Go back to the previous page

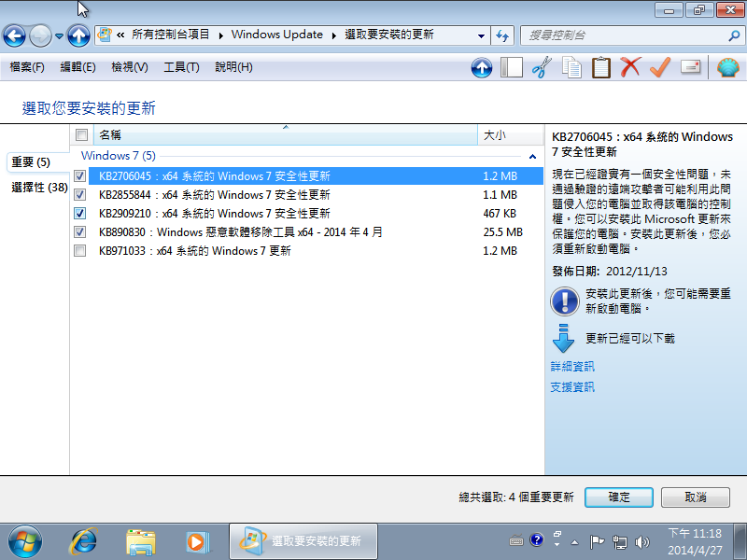tap(14, 35)
